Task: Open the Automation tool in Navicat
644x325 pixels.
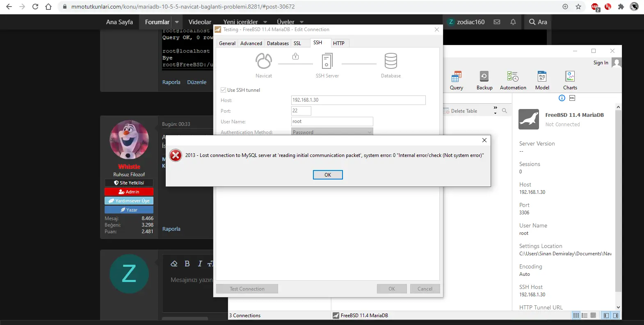Action: point(513,80)
